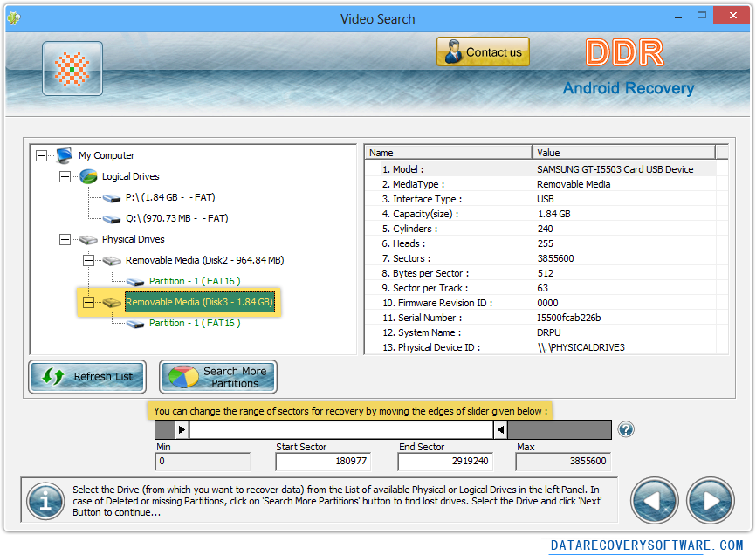756x555 pixels.
Task: Collapse the Logical Drives node
Action: pos(65,177)
